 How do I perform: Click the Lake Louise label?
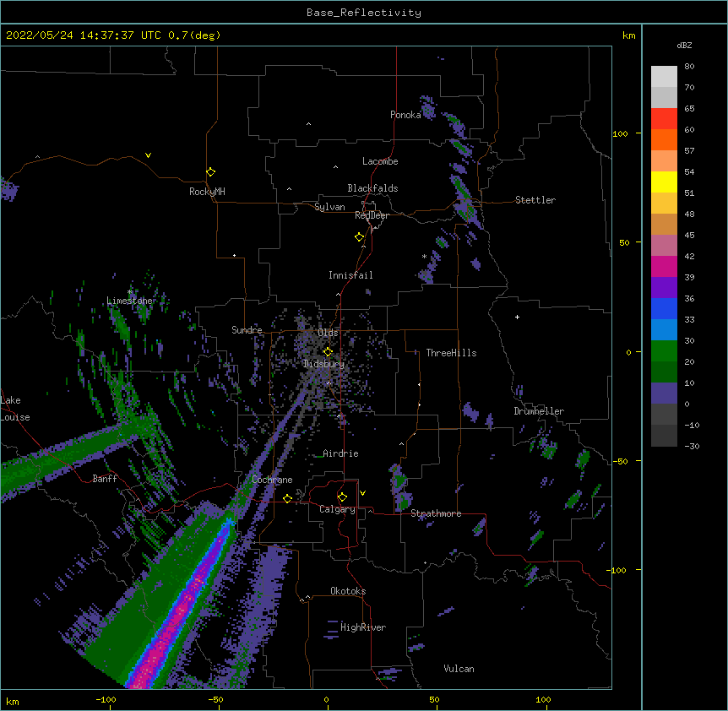(14, 409)
